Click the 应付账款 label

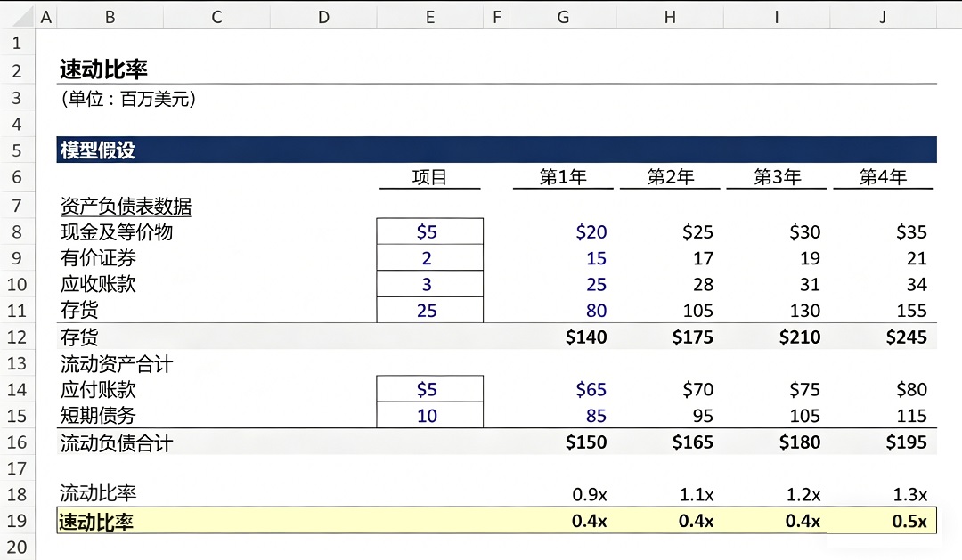[98, 389]
